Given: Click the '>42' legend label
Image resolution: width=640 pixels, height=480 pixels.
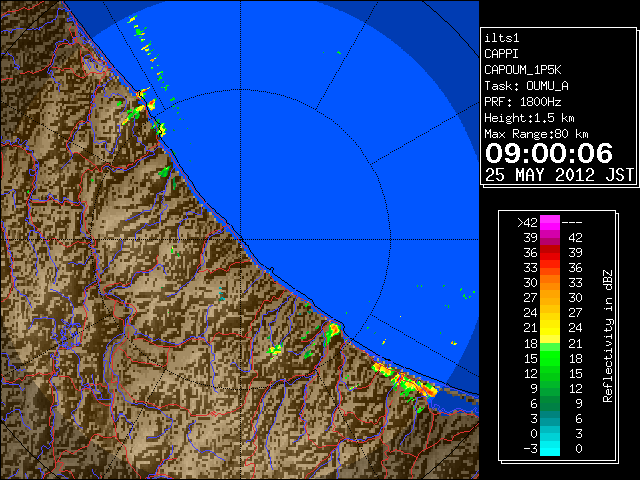Looking at the screenshot, I should [527, 223].
